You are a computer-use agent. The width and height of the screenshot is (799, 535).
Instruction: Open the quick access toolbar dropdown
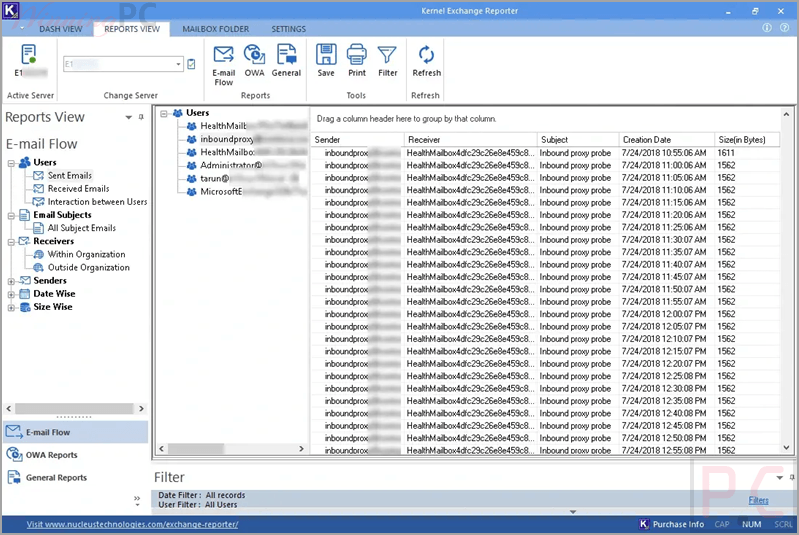22,29
